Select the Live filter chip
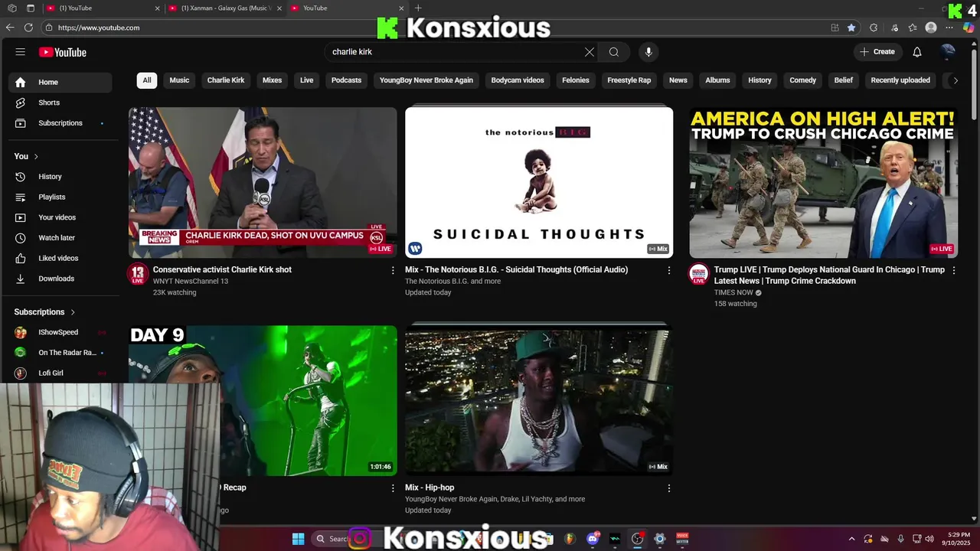 (307, 80)
